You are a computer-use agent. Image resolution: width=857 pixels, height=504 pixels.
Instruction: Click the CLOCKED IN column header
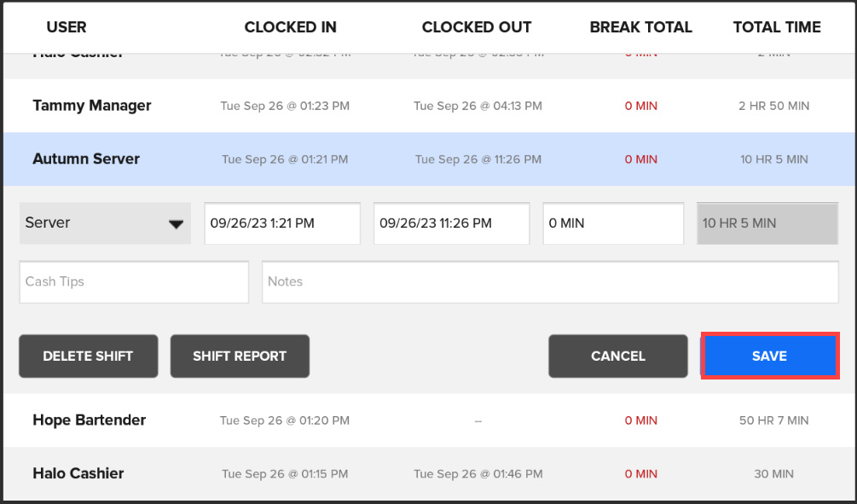click(x=290, y=27)
